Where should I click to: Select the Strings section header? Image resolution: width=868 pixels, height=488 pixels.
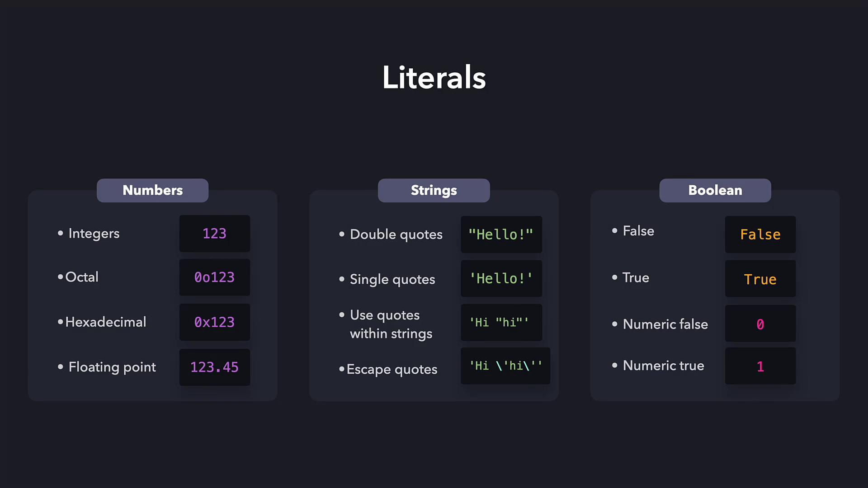point(434,190)
